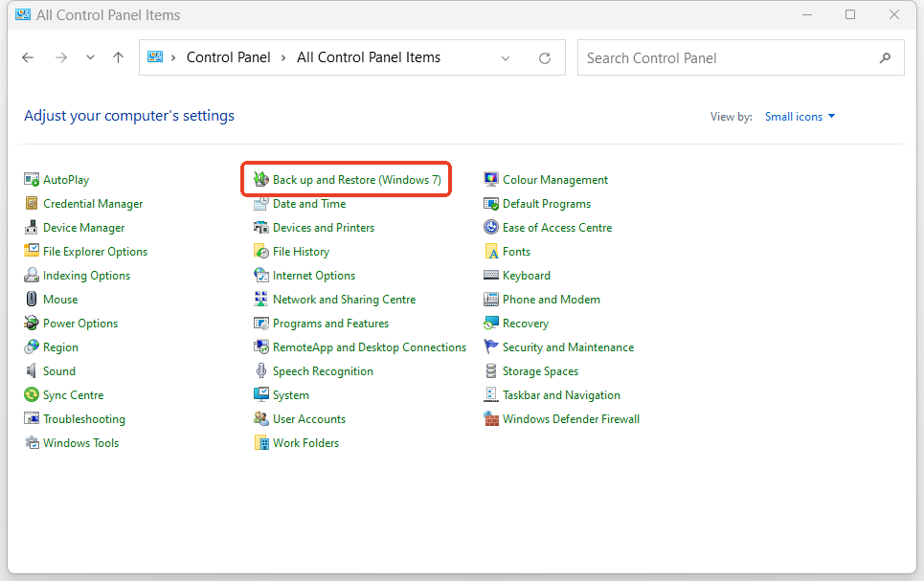This screenshot has width=924, height=581.
Task: Open the System control panel item
Action: pos(289,394)
